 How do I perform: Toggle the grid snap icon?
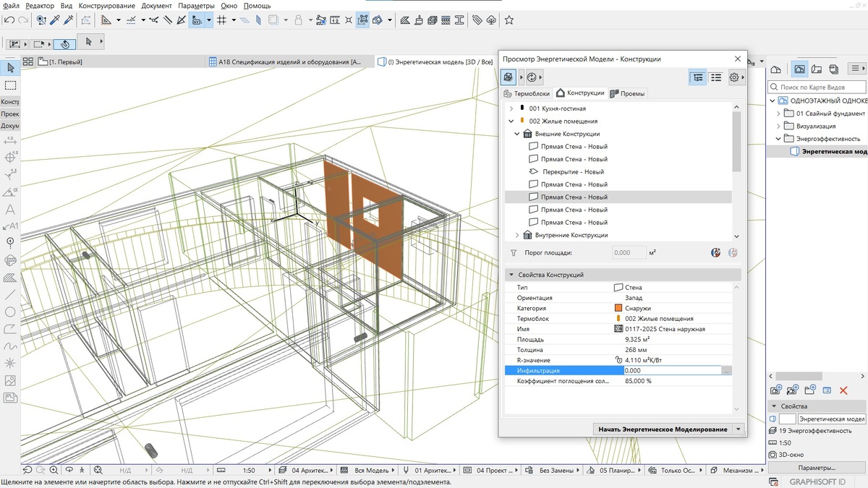point(222,20)
